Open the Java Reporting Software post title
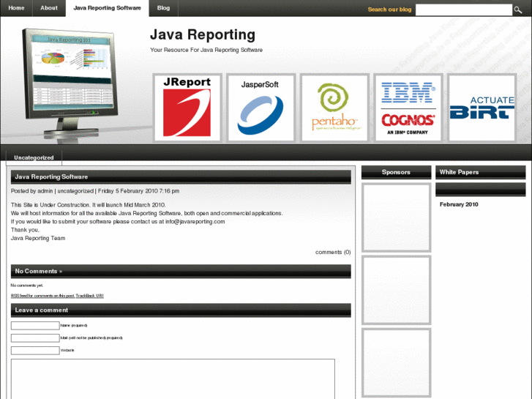532x399 pixels. click(x=51, y=176)
